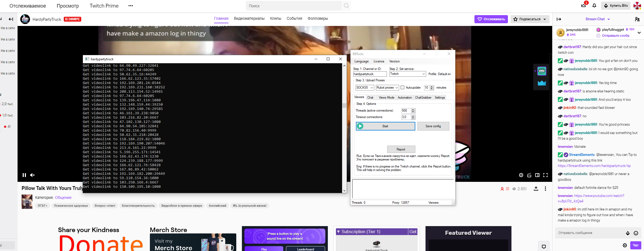Open chat users list icon
This screenshot has width=644, height=251.
coord(637,19)
